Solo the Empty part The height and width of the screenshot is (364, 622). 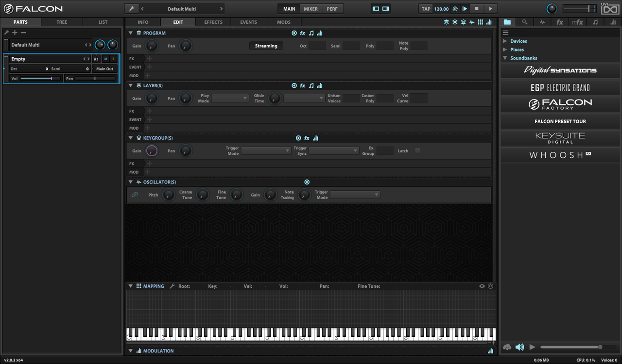click(114, 59)
